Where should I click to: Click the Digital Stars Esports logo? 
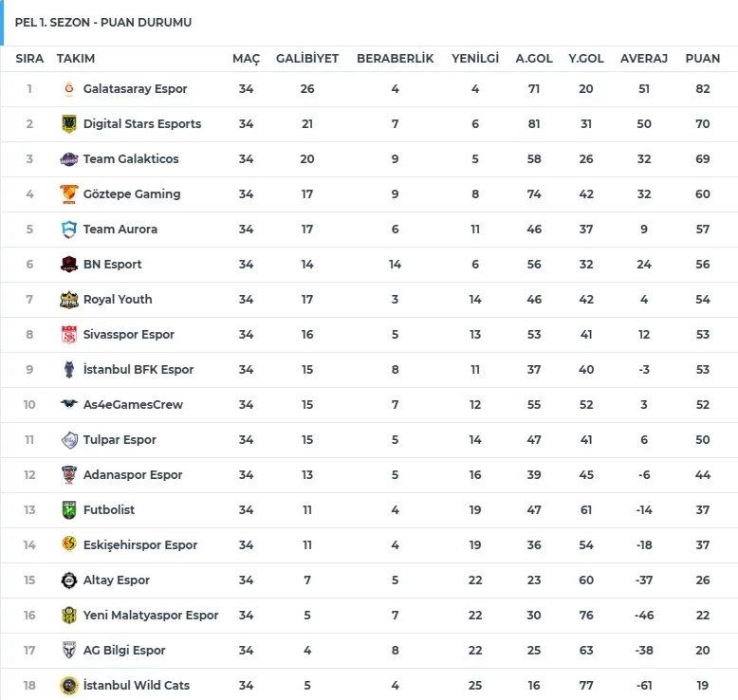(68, 124)
